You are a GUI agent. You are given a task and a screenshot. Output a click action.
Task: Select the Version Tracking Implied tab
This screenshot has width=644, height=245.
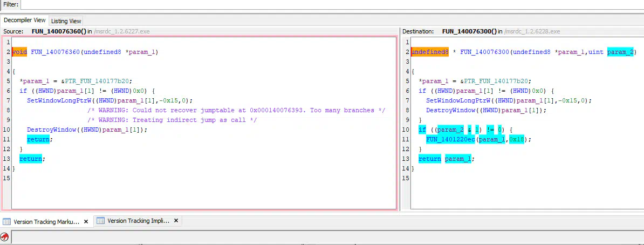click(x=139, y=221)
